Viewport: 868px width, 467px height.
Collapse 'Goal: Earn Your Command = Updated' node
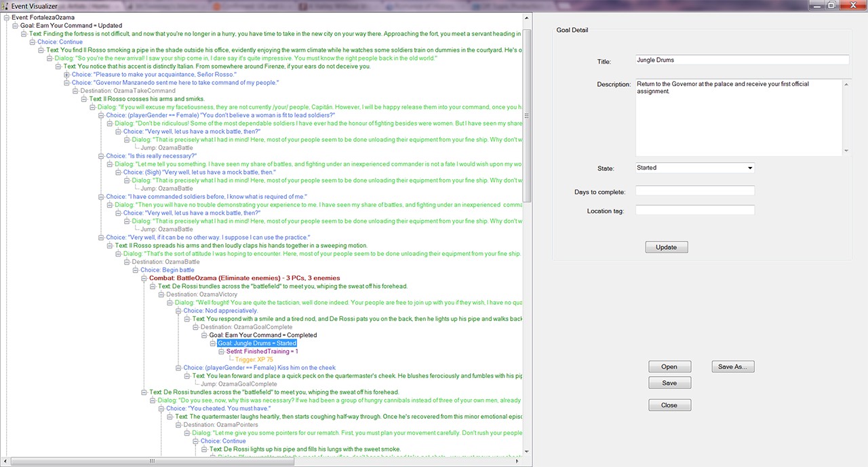point(16,26)
